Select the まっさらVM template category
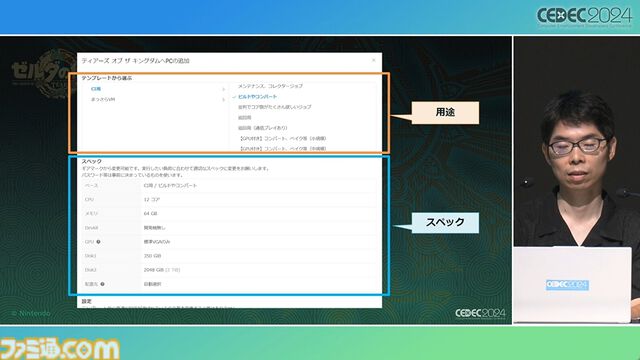The height and width of the screenshot is (360, 640). (103, 99)
